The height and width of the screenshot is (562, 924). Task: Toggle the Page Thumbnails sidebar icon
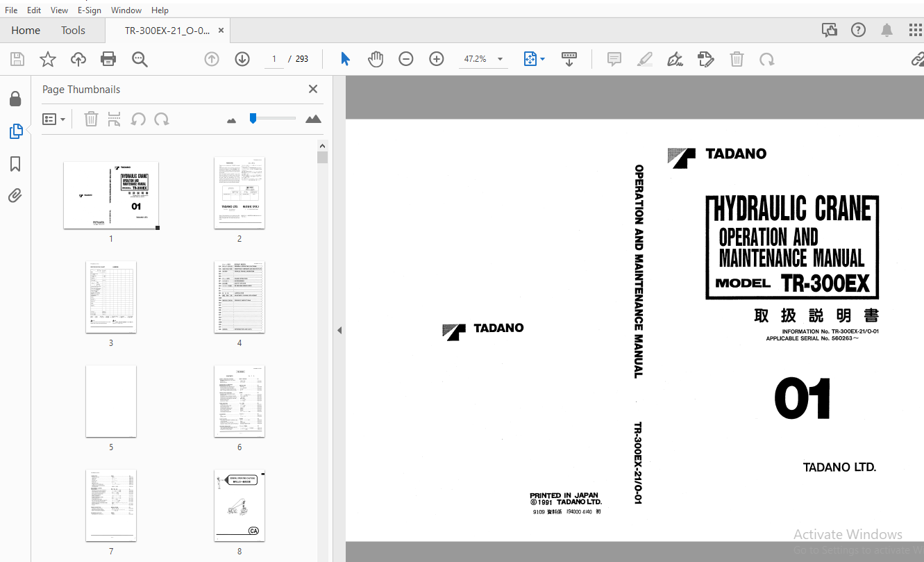click(15, 131)
